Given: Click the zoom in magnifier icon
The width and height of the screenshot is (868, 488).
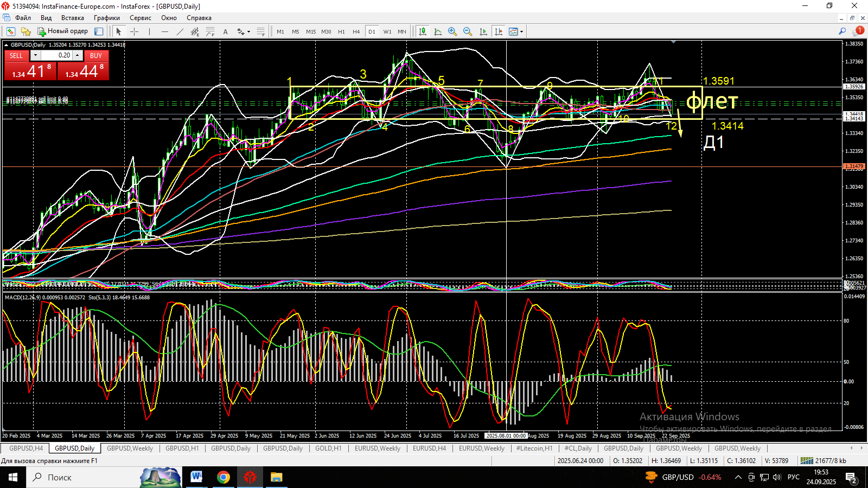Looking at the screenshot, I should [452, 31].
